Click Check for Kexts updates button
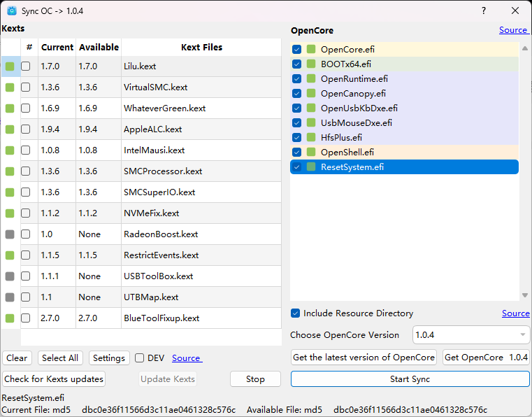 pos(54,379)
